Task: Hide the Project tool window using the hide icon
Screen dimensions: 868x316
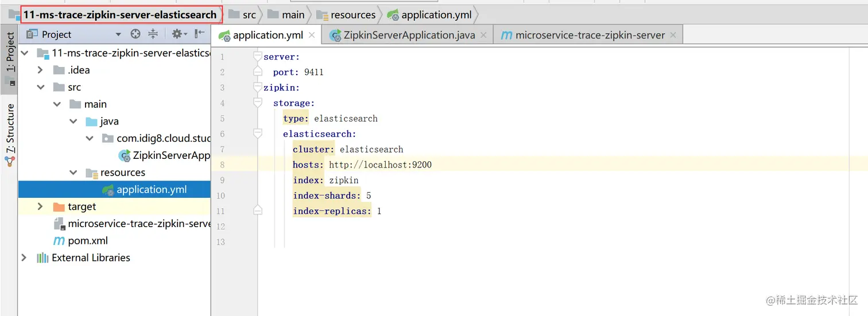Action: [x=199, y=34]
